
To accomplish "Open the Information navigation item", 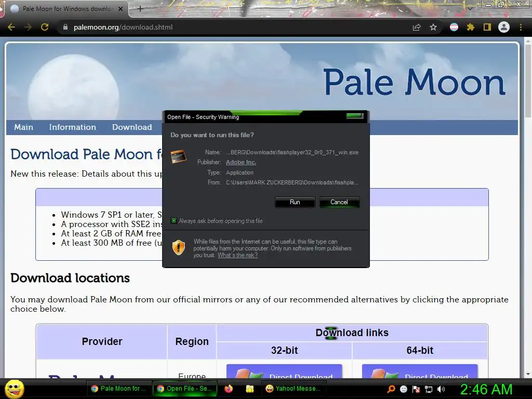I will click(x=73, y=127).
